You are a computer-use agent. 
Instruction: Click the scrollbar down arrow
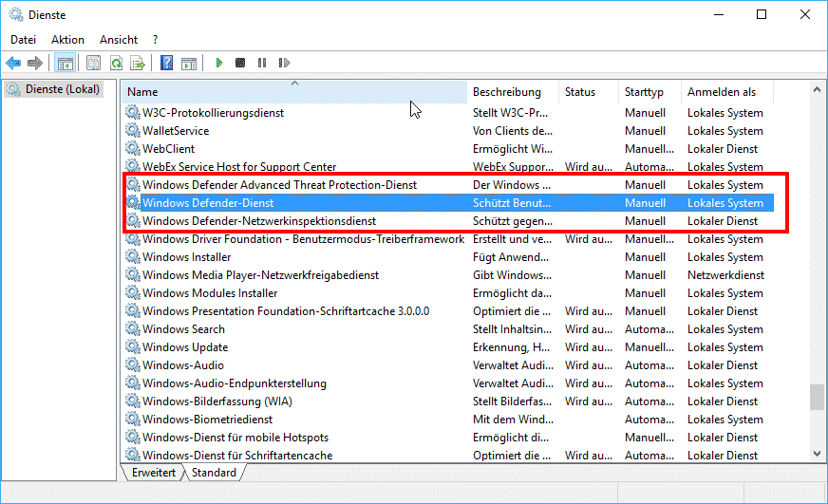tap(817, 454)
